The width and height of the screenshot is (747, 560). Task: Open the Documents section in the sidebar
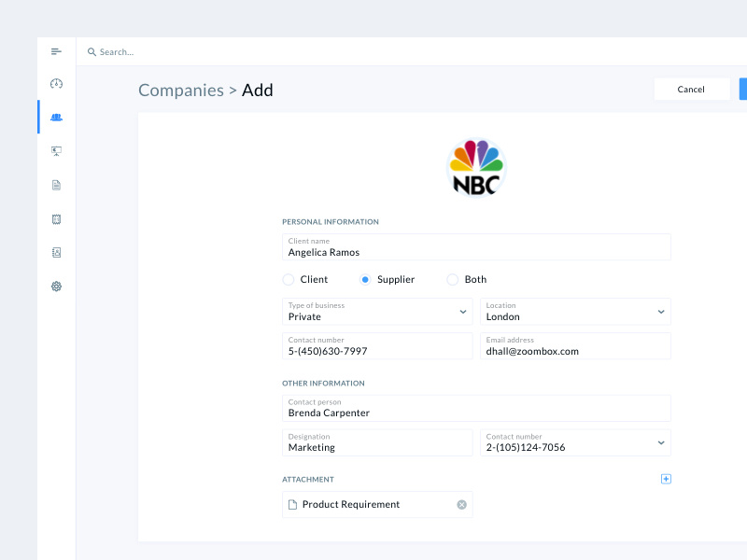56,184
